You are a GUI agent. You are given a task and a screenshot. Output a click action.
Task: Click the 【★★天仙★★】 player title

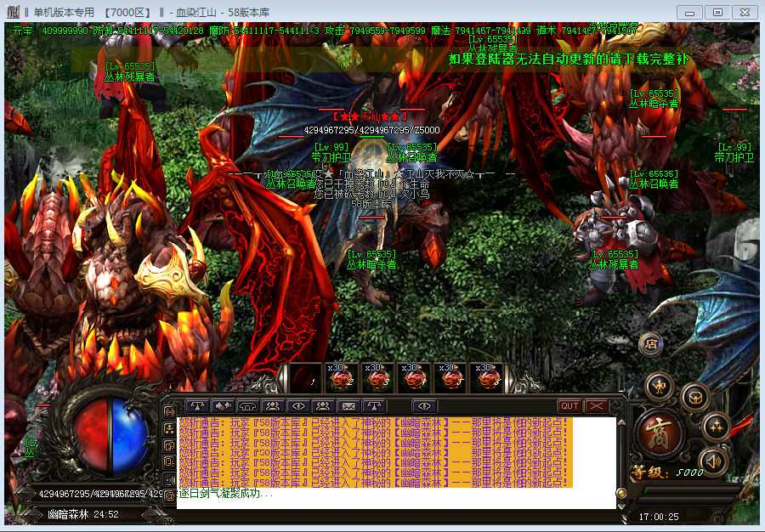coord(371,116)
